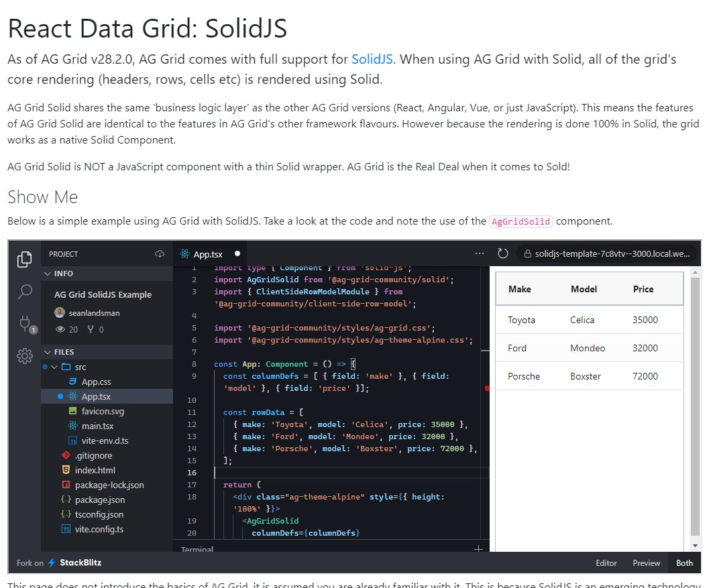Click the three-dots more menu in editor
This screenshot has width=709, height=588.
click(480, 253)
